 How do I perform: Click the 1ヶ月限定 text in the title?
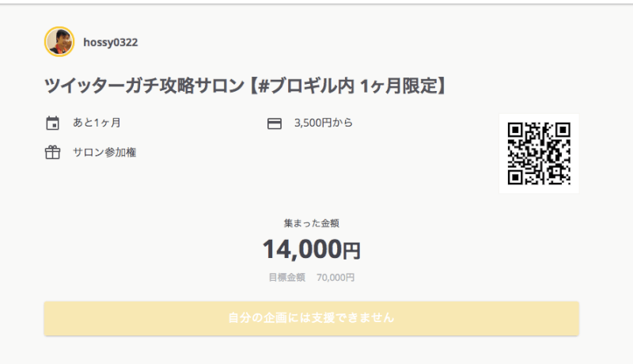pyautogui.click(x=399, y=85)
